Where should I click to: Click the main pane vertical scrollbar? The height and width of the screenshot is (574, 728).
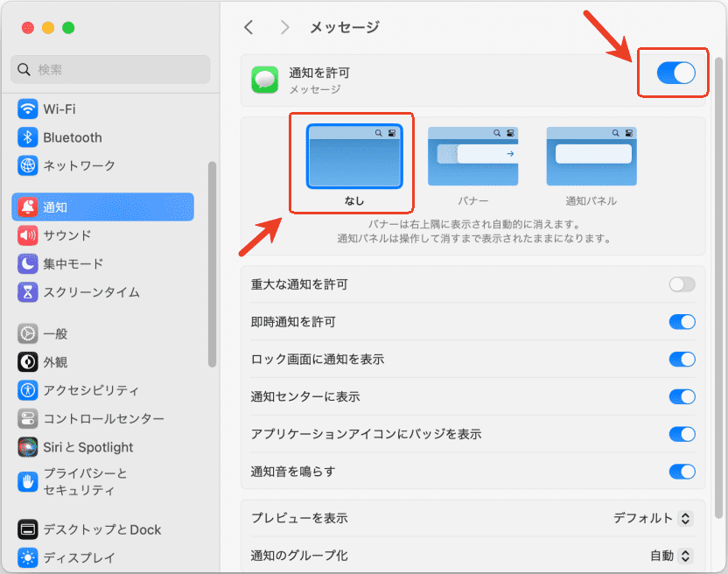719,288
